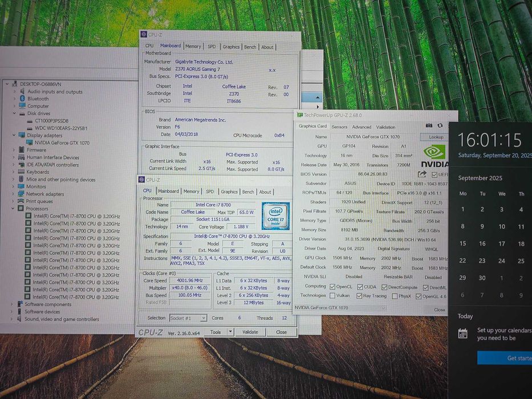The image size is (532, 399).
Task: Toggle the Ray Tracing checkbox in GPU-Z
Action: [359, 296]
